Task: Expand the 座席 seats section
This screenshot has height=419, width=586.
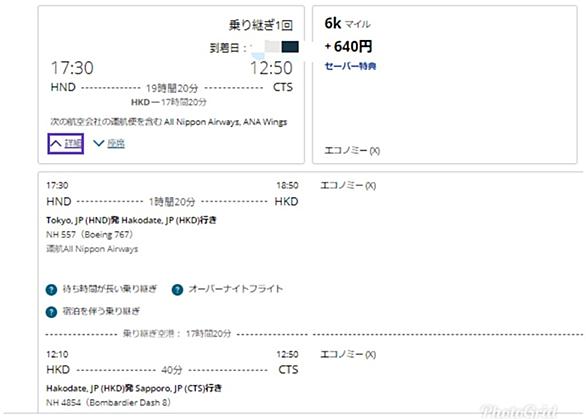Action: [x=109, y=143]
